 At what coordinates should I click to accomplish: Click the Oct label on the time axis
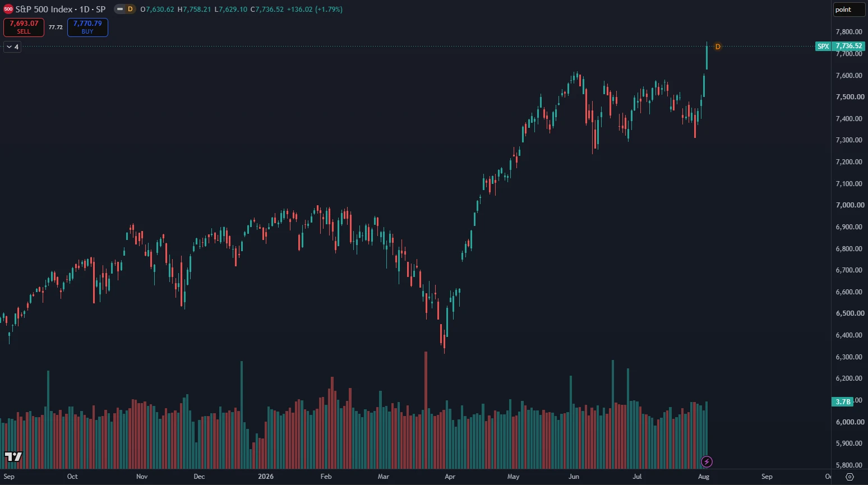tap(72, 477)
